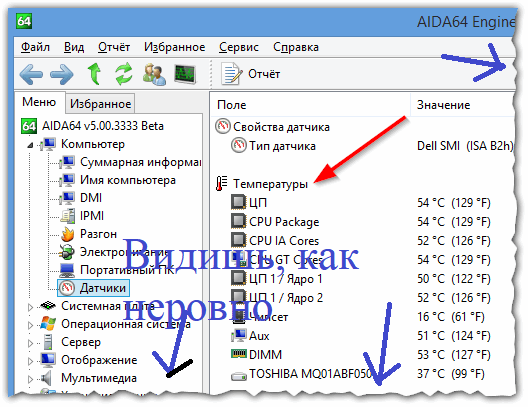Switch to the Избранное tab in the side panel
The image size is (528, 407).
tap(100, 104)
